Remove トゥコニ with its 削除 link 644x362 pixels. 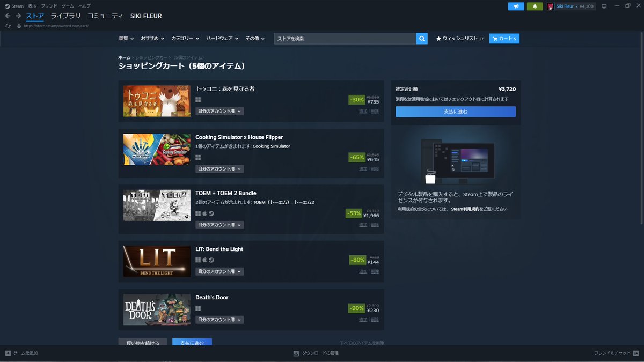point(375,111)
